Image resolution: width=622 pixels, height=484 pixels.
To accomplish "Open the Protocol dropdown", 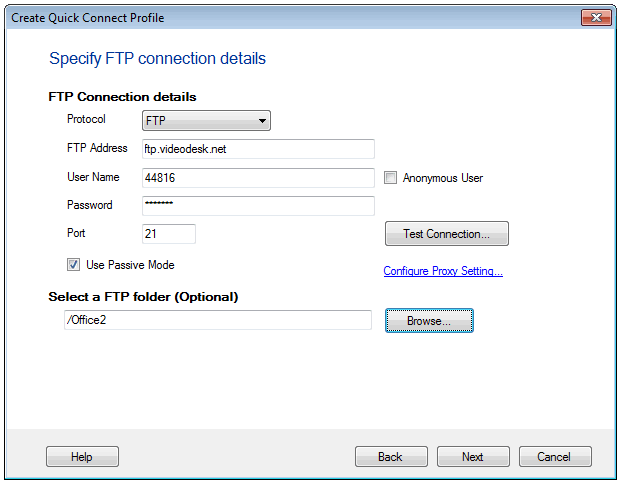I will (206, 121).
